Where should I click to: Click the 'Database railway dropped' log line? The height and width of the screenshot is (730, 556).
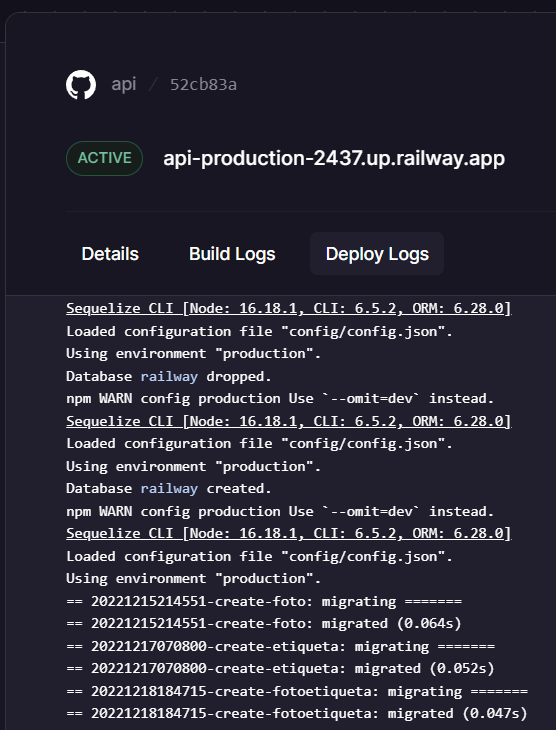tap(169, 376)
